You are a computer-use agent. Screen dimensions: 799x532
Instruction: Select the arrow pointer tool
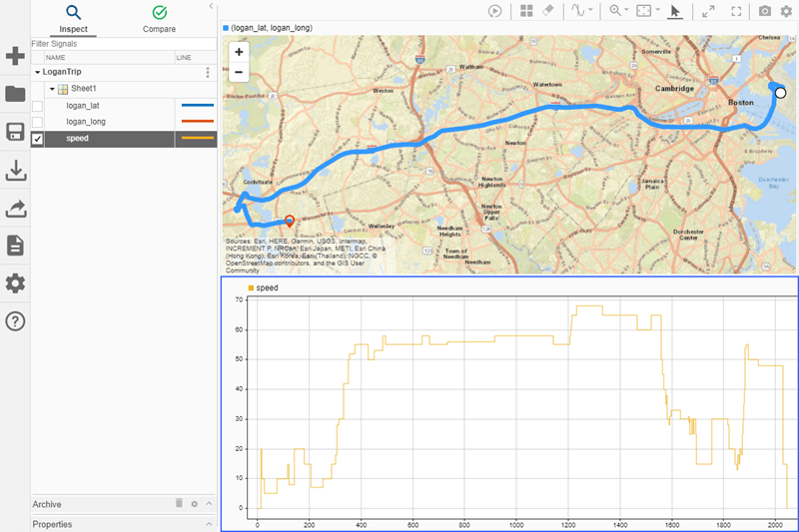click(x=675, y=11)
